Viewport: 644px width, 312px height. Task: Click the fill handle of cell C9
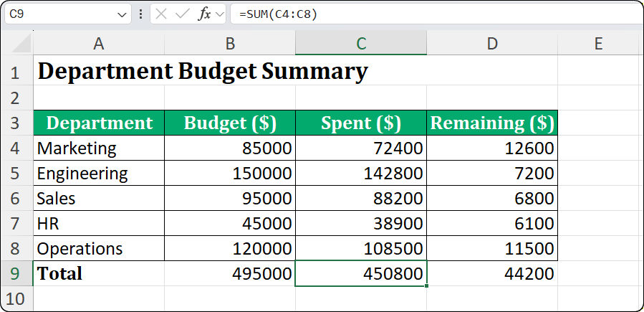click(427, 285)
